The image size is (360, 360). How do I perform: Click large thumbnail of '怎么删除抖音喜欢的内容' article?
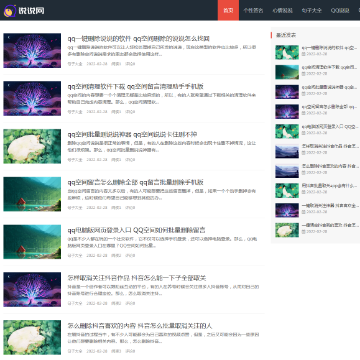coord(32,338)
